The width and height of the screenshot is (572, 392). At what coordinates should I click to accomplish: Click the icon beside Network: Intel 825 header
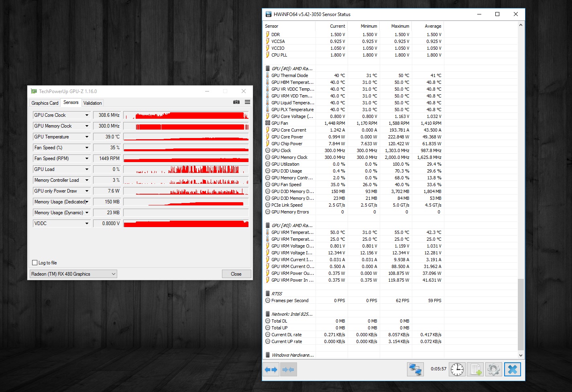pos(268,314)
